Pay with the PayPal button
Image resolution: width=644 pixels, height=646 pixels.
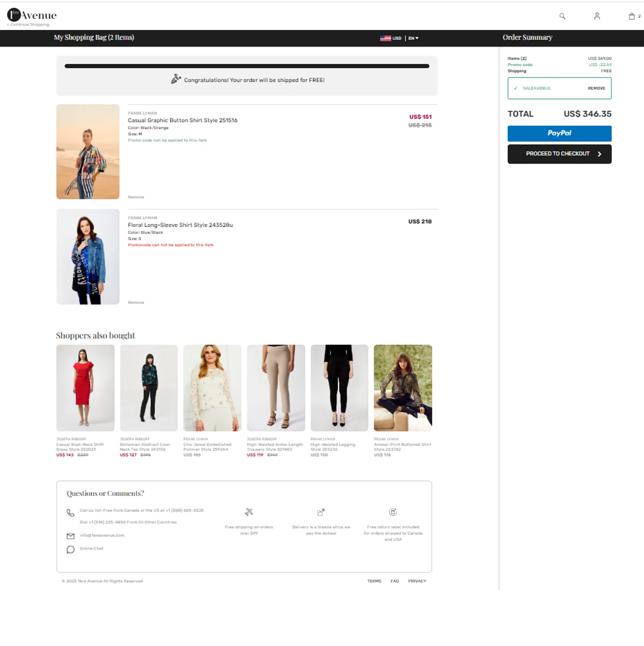coord(559,133)
